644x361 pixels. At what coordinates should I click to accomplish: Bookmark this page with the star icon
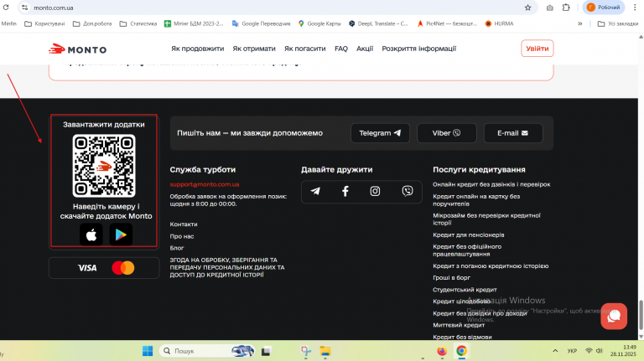(x=527, y=8)
